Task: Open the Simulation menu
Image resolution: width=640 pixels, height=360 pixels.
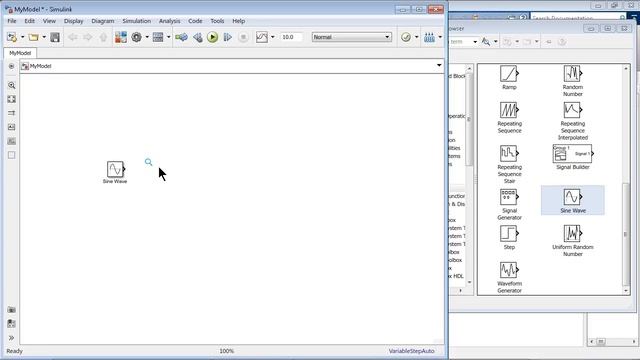Action: pyautogui.click(x=136, y=21)
